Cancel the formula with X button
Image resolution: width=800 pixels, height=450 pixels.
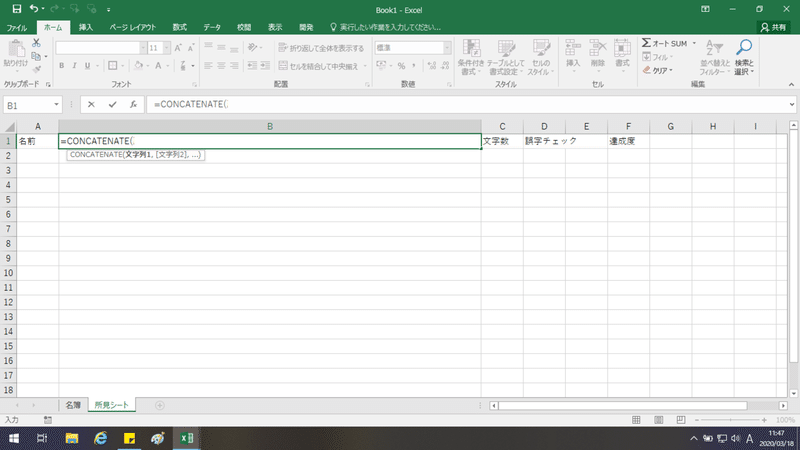pyautogui.click(x=91, y=105)
